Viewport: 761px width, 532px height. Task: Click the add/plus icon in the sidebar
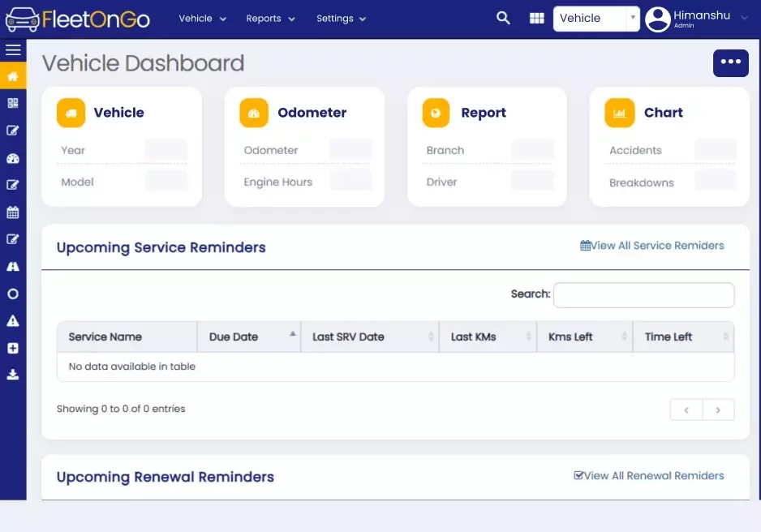12,348
